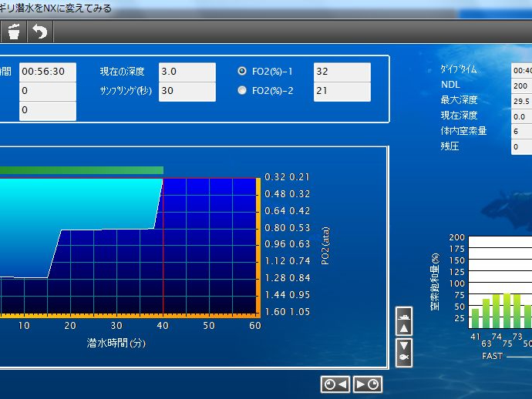Viewport: 532px width, 399px height.
Task: Click the red vertical time marker at 40 minutes
Action: [163, 246]
